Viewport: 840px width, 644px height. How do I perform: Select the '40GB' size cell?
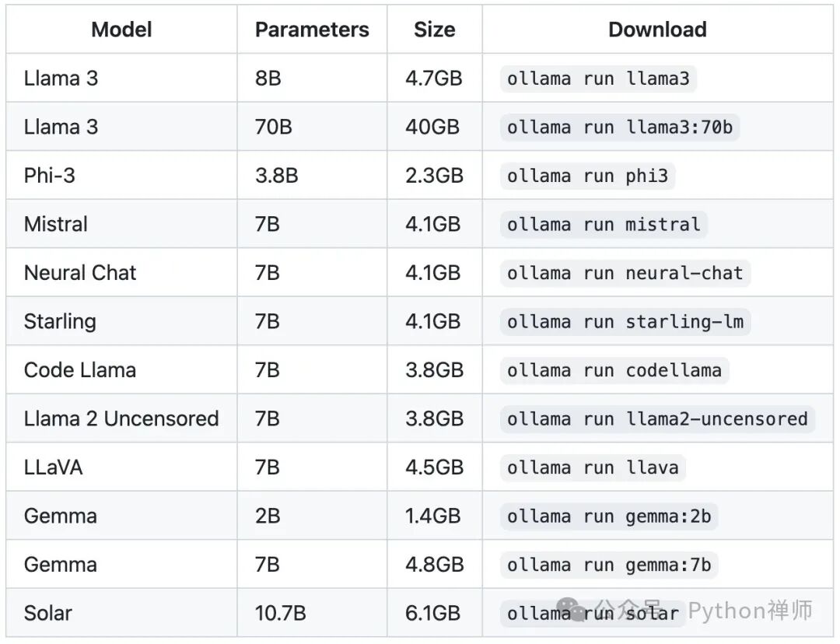coord(432,127)
